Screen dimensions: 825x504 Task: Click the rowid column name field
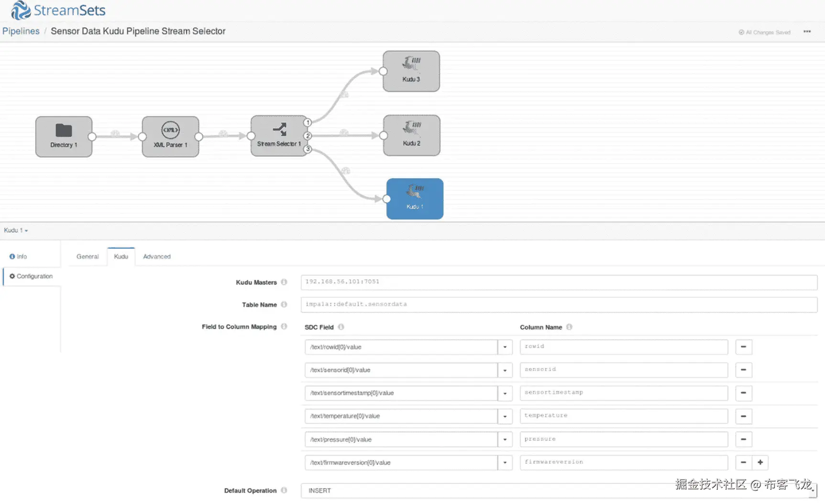(x=624, y=347)
